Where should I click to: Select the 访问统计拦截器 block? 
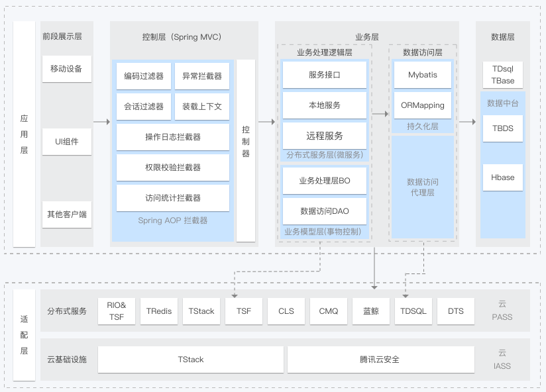pyautogui.click(x=172, y=198)
